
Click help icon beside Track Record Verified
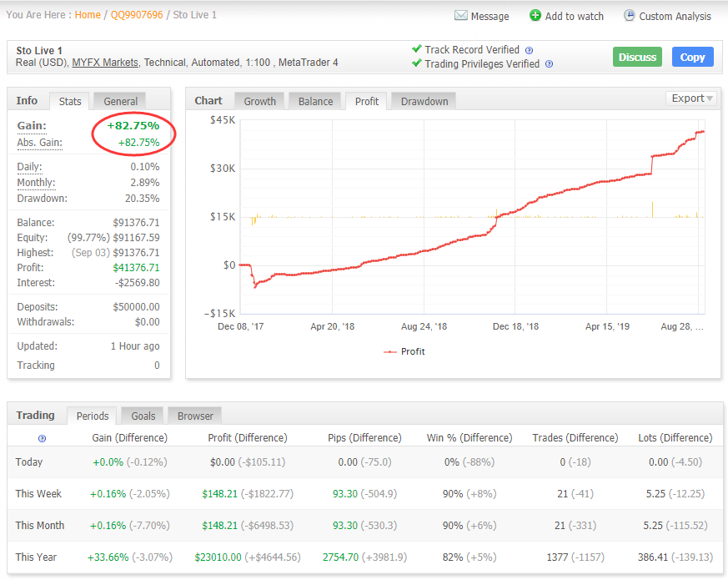(529, 50)
